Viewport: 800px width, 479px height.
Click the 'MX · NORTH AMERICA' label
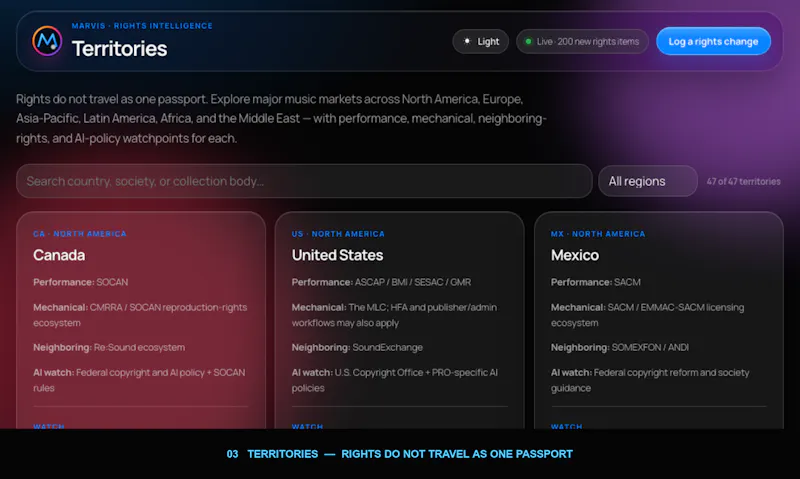pos(598,234)
